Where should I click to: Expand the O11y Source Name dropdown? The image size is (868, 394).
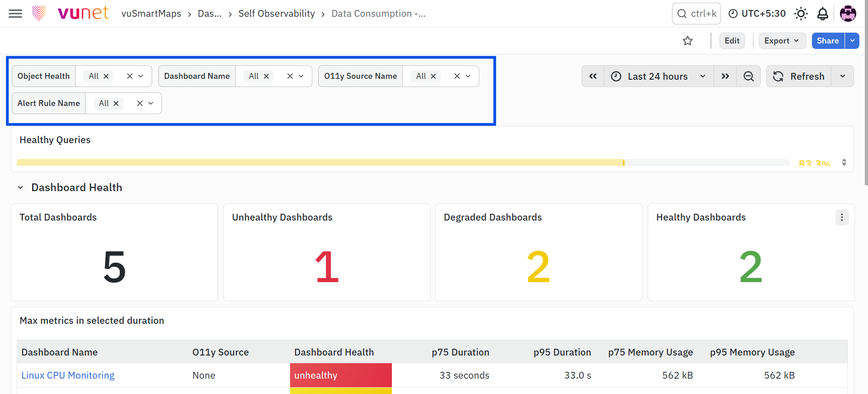(468, 76)
